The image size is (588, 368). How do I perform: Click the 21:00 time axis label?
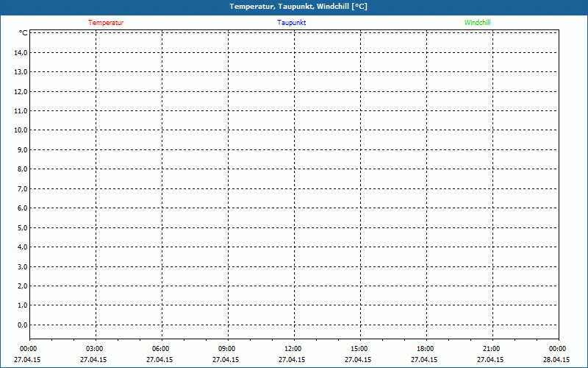[x=491, y=349]
